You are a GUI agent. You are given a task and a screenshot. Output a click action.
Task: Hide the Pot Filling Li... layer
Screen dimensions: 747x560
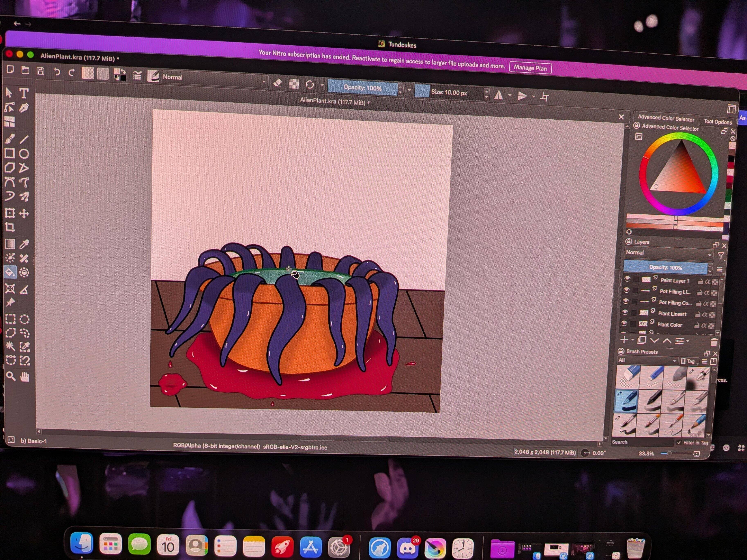coord(627,290)
